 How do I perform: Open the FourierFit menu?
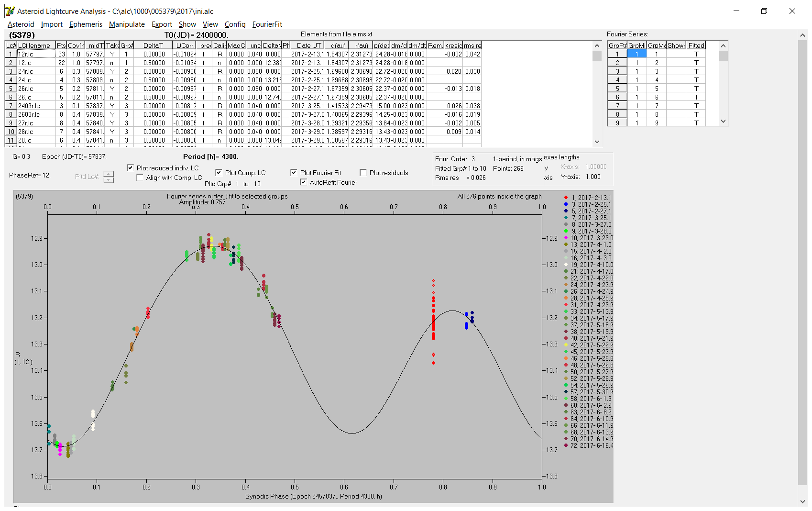click(x=267, y=24)
